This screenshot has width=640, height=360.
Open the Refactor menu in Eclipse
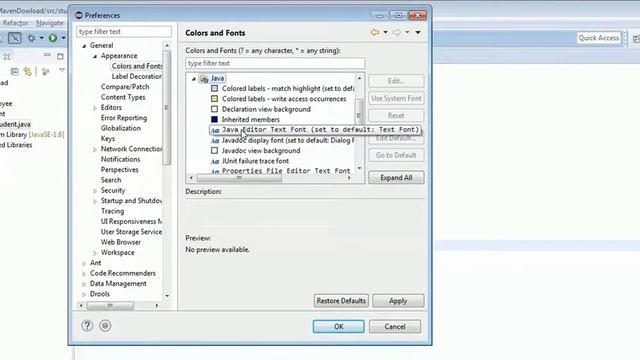click(16, 23)
